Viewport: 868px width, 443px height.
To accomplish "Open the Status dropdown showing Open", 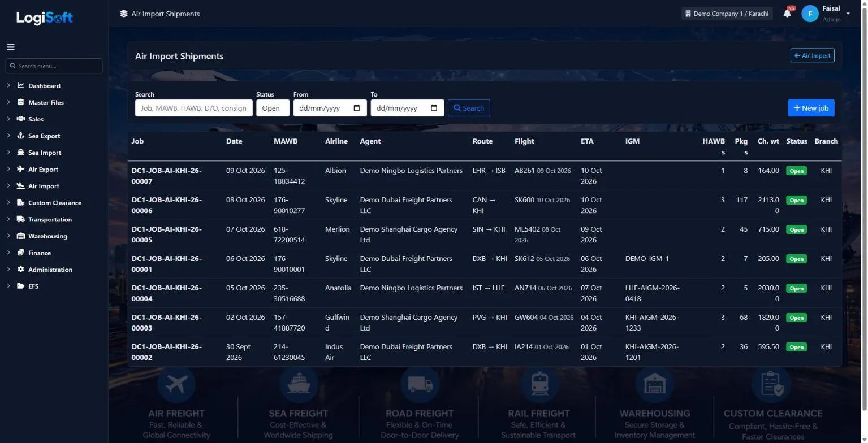I will coord(273,108).
